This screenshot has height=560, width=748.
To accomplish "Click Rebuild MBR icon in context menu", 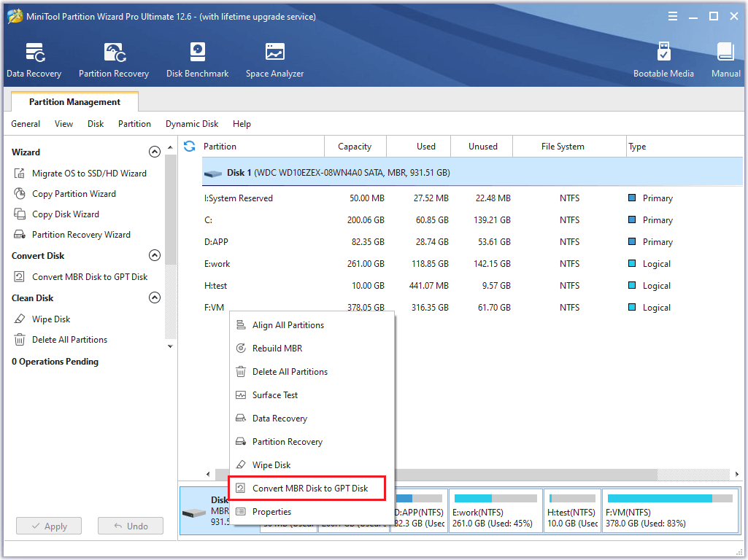I will click(x=241, y=348).
